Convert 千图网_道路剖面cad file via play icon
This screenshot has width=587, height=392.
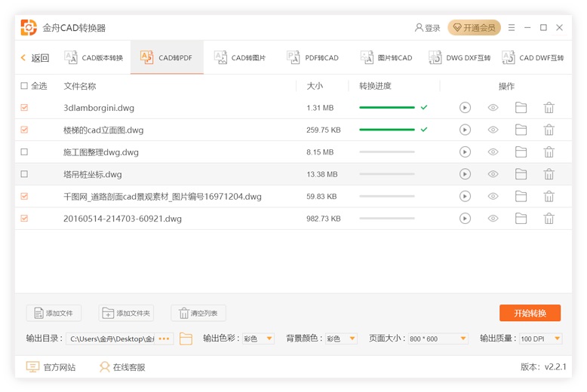[x=465, y=196]
